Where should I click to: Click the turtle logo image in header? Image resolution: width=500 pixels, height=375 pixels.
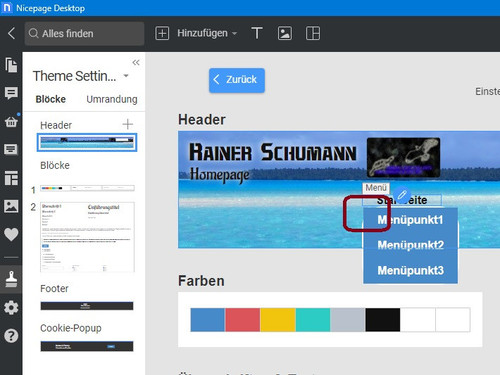pos(403,157)
